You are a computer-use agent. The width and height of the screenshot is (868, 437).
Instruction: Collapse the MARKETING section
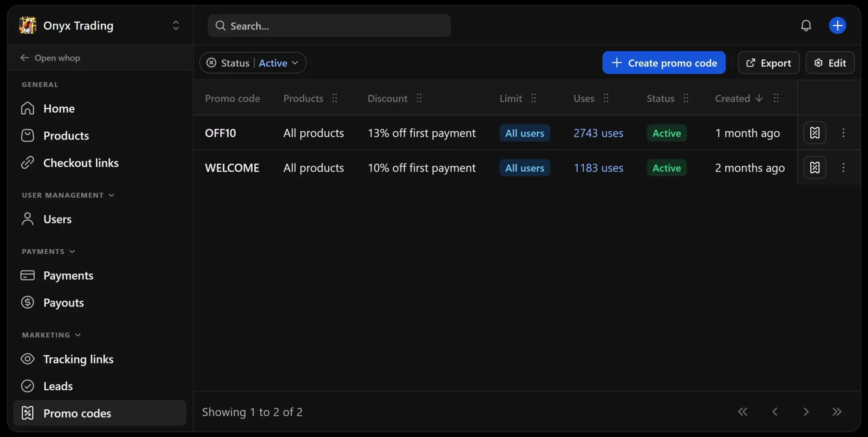pos(79,334)
